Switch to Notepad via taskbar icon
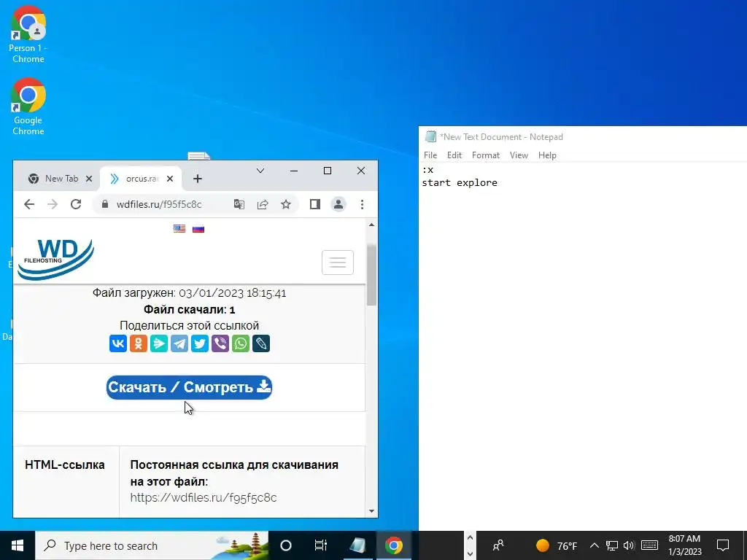747x560 pixels. pyautogui.click(x=357, y=545)
